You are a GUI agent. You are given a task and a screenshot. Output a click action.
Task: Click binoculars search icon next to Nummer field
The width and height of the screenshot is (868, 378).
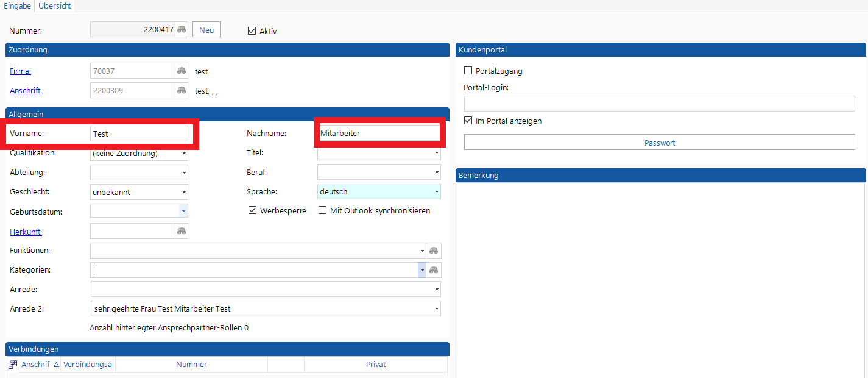[x=182, y=29]
